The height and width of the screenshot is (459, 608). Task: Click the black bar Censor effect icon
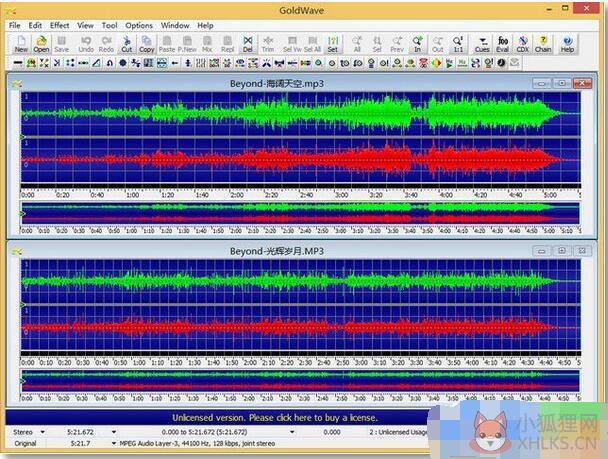(x=18, y=63)
